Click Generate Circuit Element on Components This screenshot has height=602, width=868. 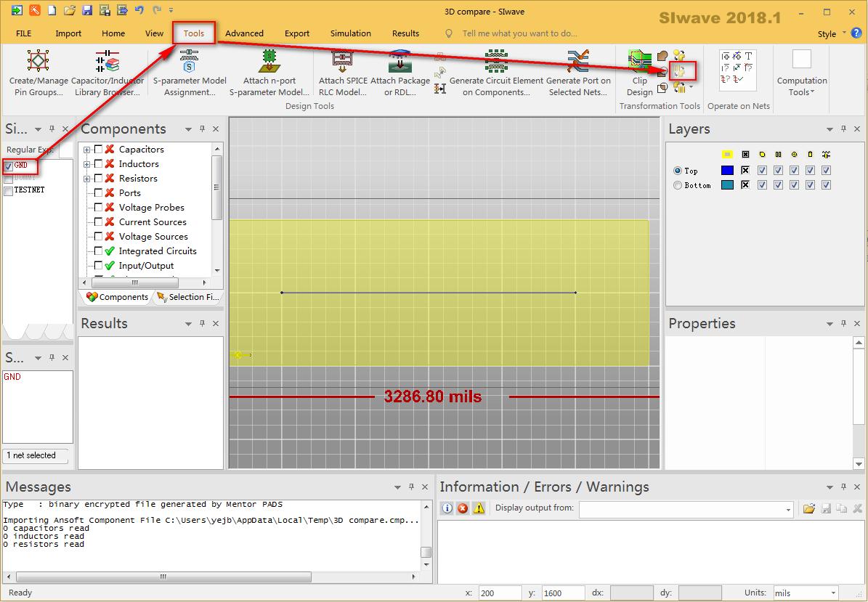coord(496,62)
